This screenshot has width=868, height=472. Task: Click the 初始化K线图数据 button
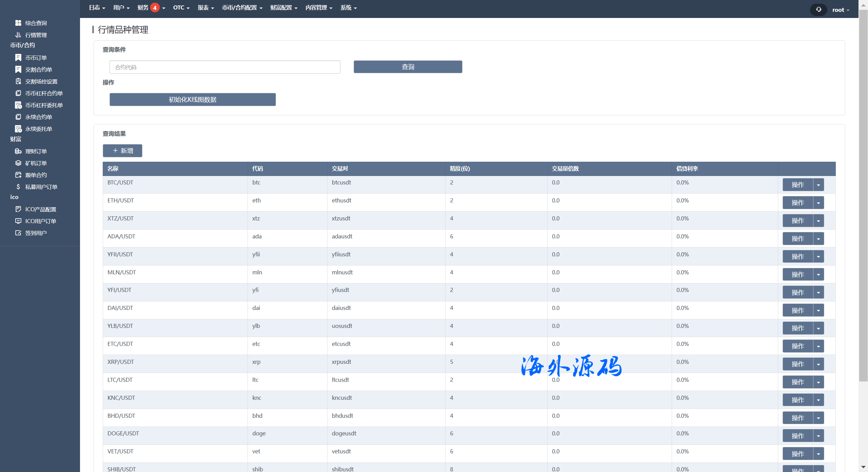192,99
